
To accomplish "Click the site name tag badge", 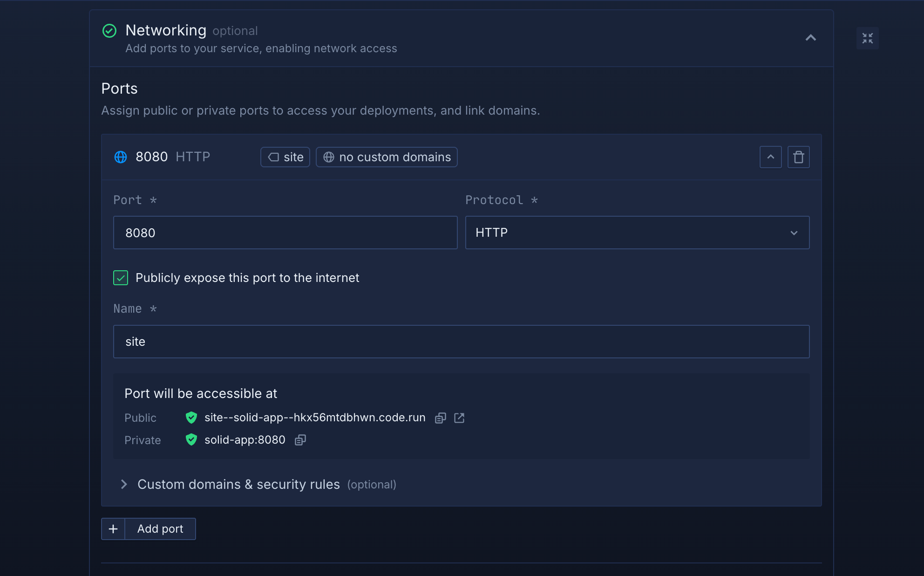I will (285, 157).
